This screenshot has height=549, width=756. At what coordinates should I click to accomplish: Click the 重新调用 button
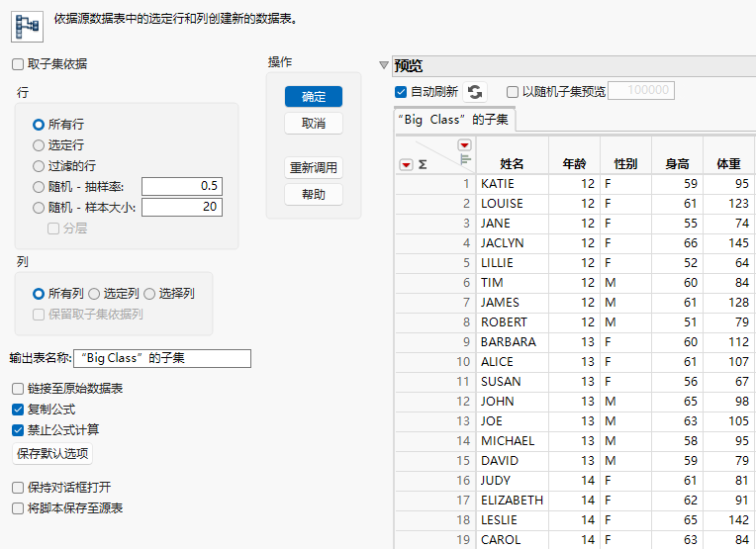314,168
